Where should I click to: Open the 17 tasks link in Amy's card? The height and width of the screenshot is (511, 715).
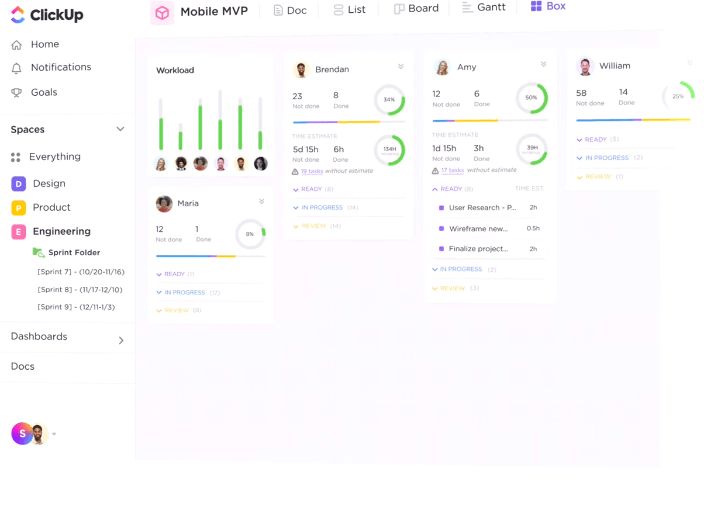pyautogui.click(x=452, y=170)
